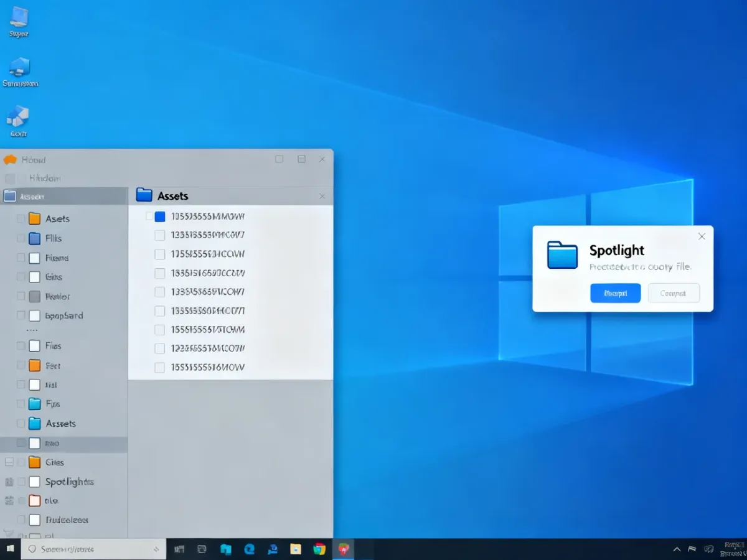Viewport: 747px width, 560px height.
Task: Click the orange app icon in window title bar
Action: click(x=10, y=160)
